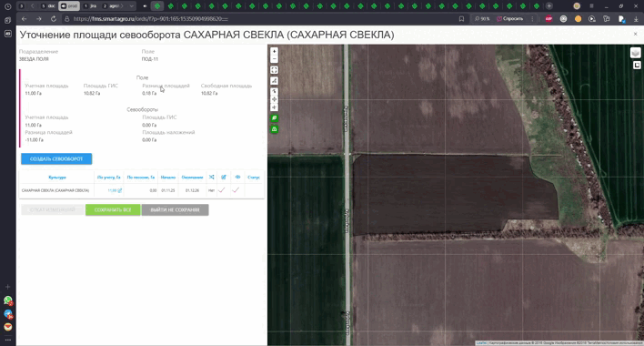The image size is (644, 346).
Task: Click the green СОХРАНИТЬ ВСЕ button
Action: pyautogui.click(x=113, y=210)
